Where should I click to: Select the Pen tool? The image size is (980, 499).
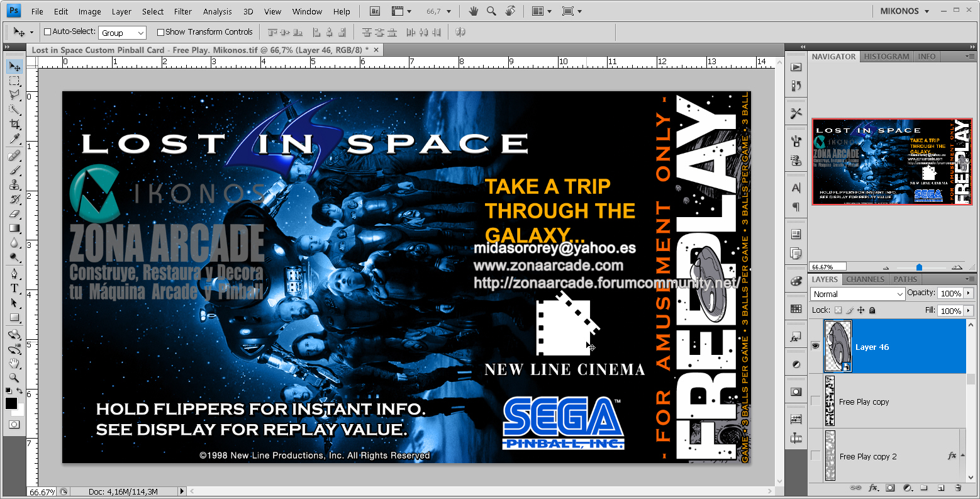(x=14, y=274)
